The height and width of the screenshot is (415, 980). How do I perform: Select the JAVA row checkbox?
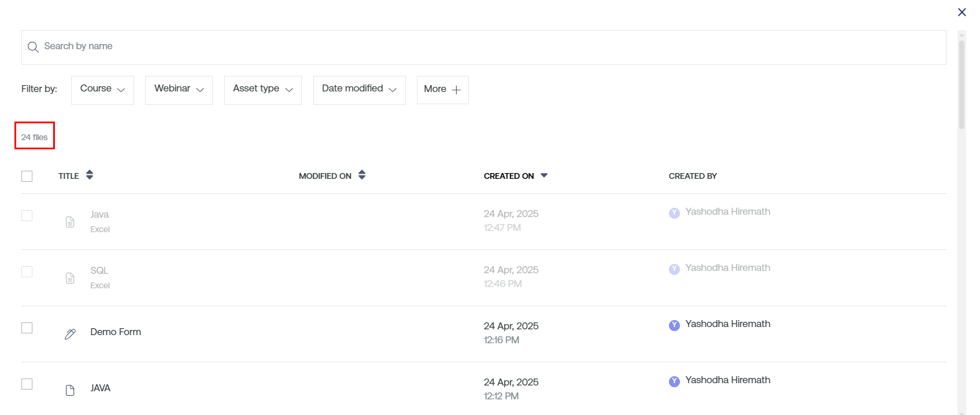(27, 384)
